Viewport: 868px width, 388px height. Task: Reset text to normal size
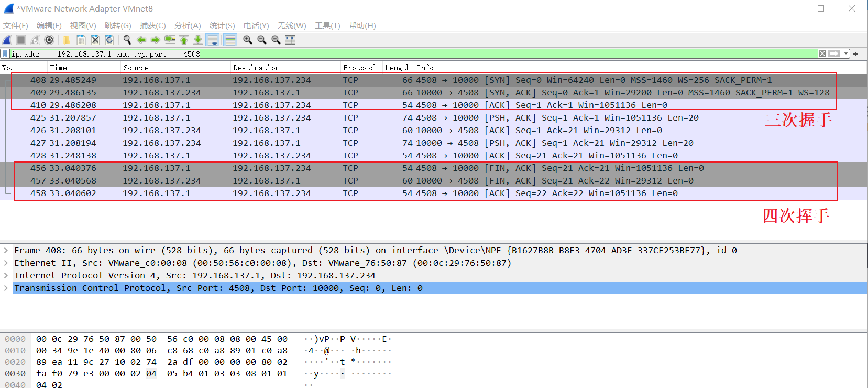tap(276, 40)
